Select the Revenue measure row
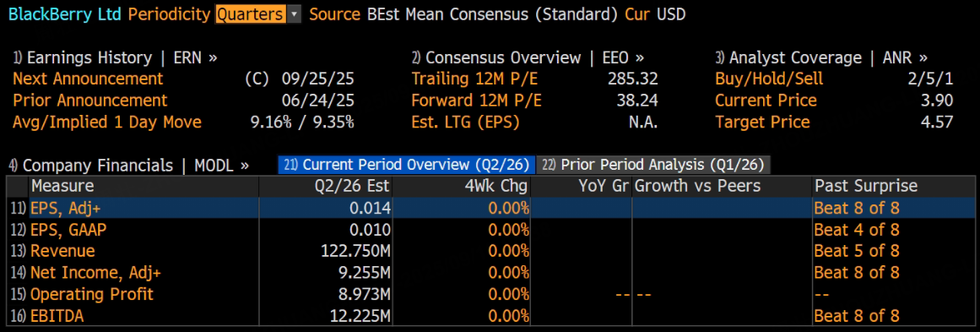The width and height of the screenshot is (980, 332). coord(490,251)
